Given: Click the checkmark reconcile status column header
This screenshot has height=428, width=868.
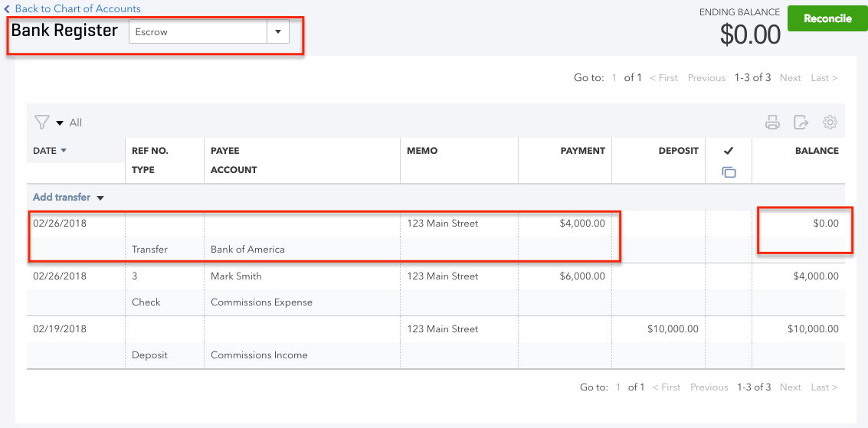Looking at the screenshot, I should tap(729, 151).
